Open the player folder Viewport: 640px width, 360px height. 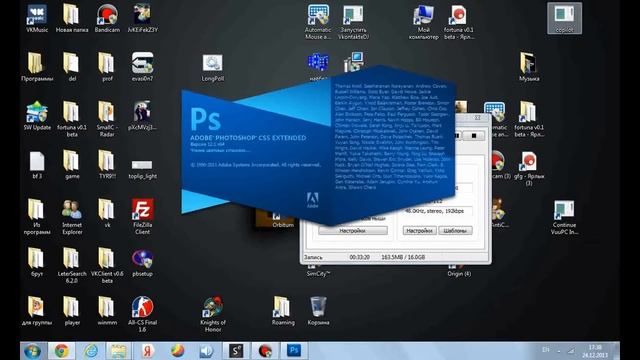click(72, 311)
